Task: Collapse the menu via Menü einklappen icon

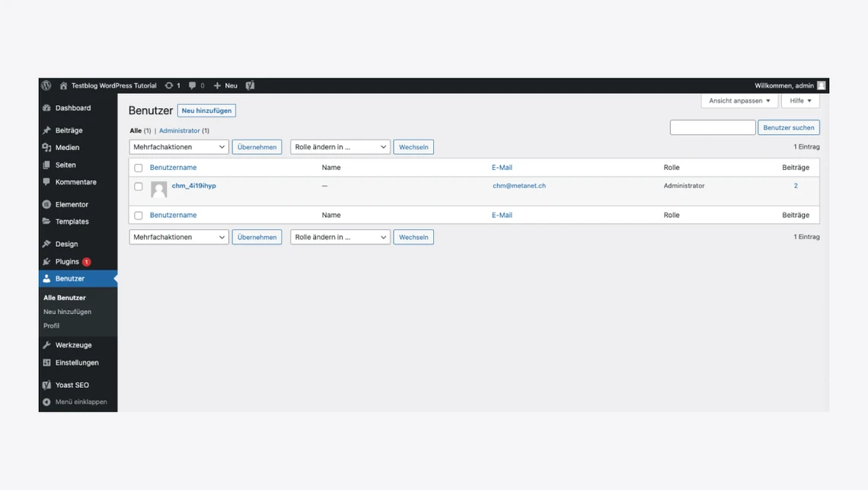Action: [46, 402]
